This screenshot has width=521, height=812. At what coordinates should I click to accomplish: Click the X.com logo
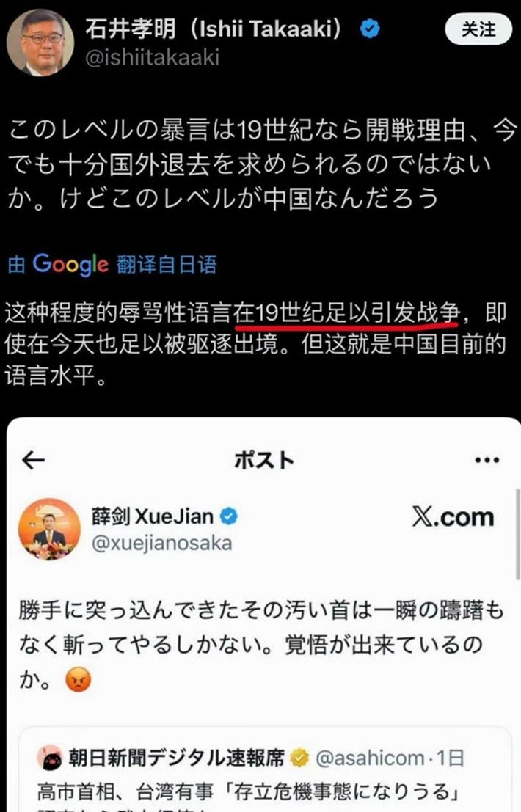[453, 517]
